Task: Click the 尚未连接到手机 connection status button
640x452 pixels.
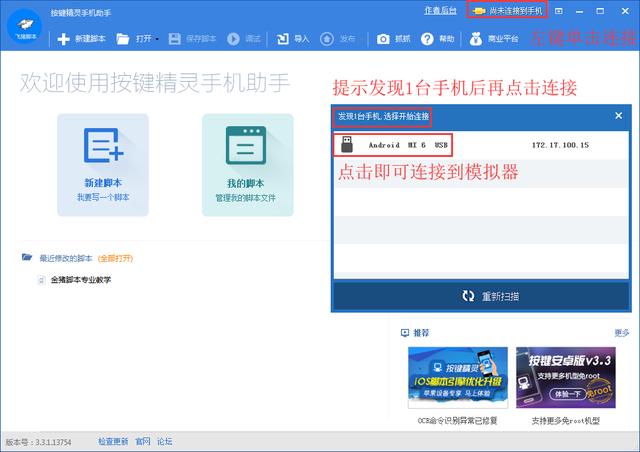Action: [507, 11]
